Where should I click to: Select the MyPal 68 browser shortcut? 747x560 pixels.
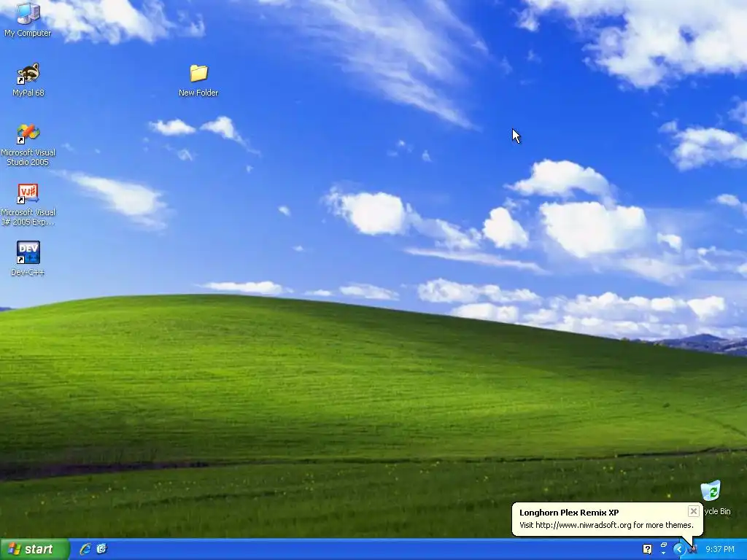pos(28,79)
